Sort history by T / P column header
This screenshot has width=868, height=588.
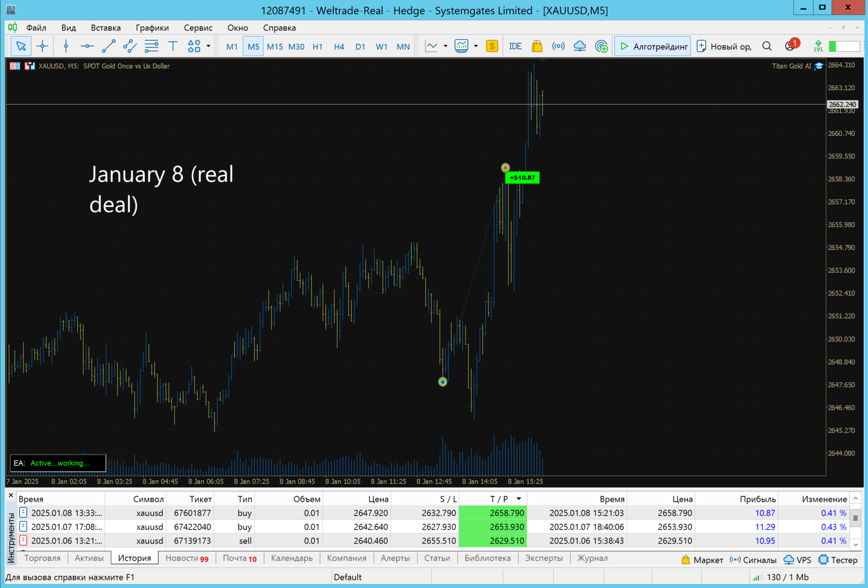[x=499, y=499]
